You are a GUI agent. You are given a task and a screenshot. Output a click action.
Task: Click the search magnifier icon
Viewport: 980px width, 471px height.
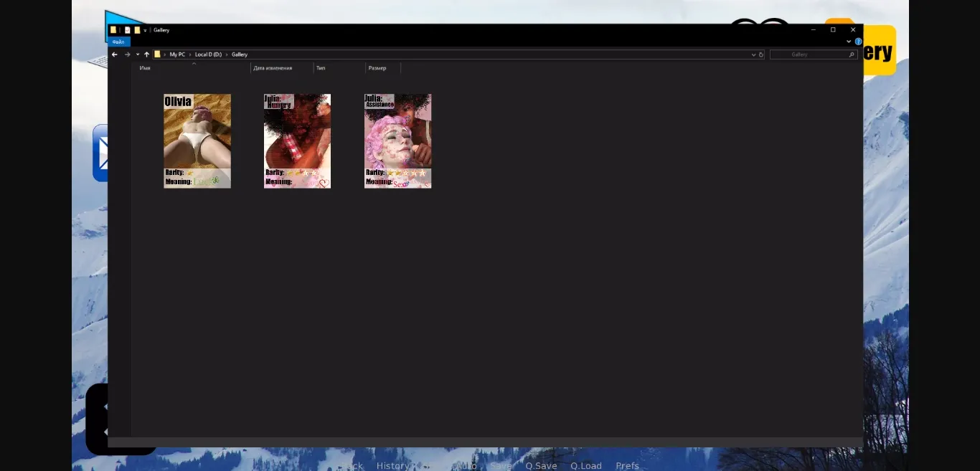tap(852, 54)
